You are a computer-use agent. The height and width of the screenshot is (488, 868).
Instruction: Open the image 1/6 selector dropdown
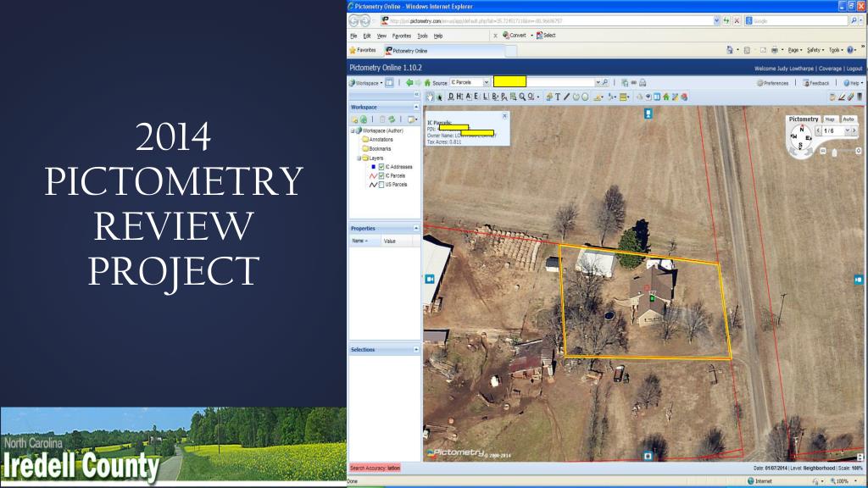coord(847,130)
